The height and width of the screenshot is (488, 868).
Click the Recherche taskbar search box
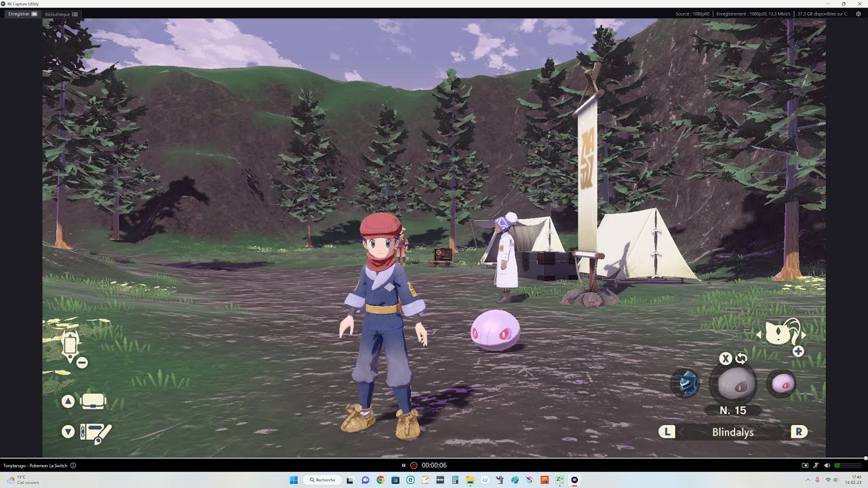pos(323,480)
